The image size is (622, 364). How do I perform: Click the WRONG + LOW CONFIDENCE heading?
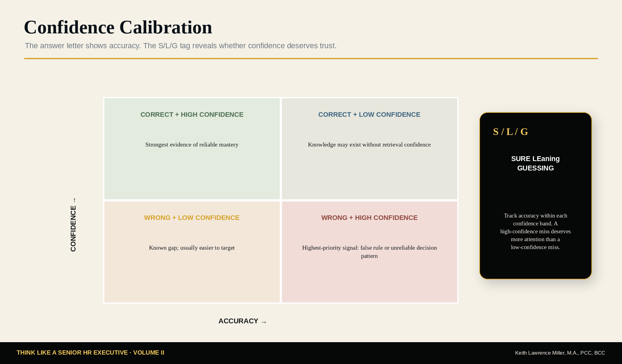[x=192, y=218]
